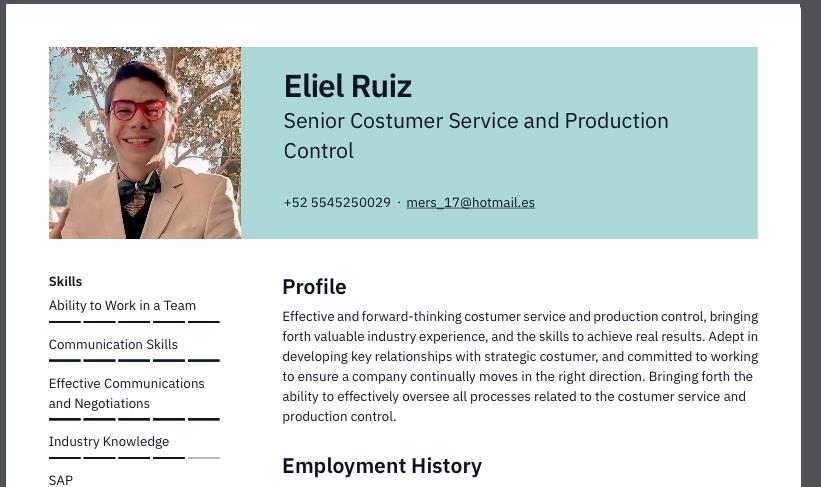Screen dimensions: 821x487
Task: Click inside the Profile description paragraph
Action: pos(520,366)
